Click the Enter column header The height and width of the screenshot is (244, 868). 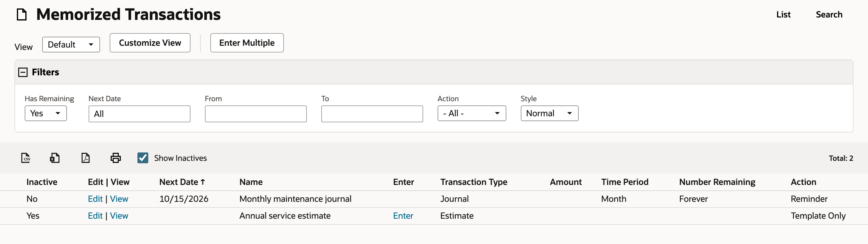pos(403,182)
